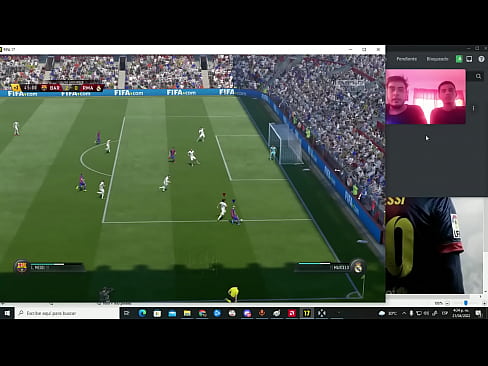
Task: Open Google Chrome from the taskbar
Action: pos(202,313)
